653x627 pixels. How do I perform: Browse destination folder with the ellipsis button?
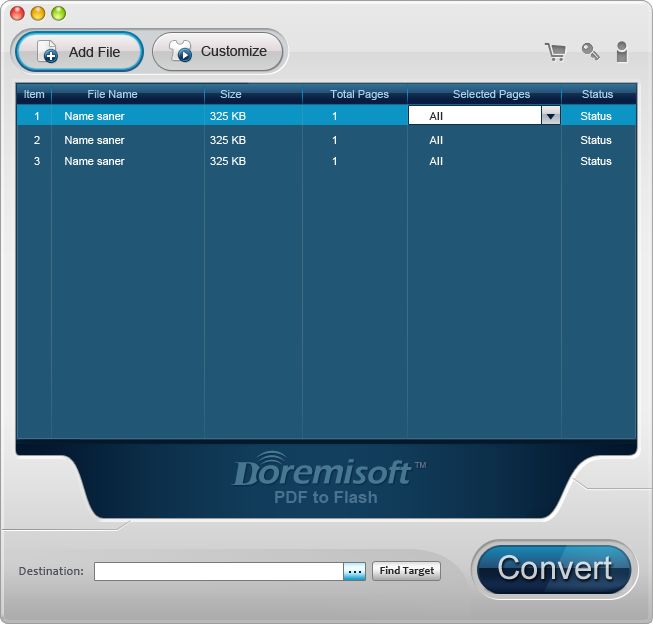354,571
